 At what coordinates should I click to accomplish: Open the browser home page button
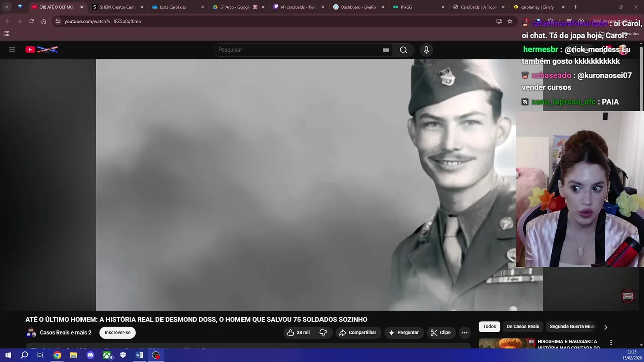click(x=43, y=21)
